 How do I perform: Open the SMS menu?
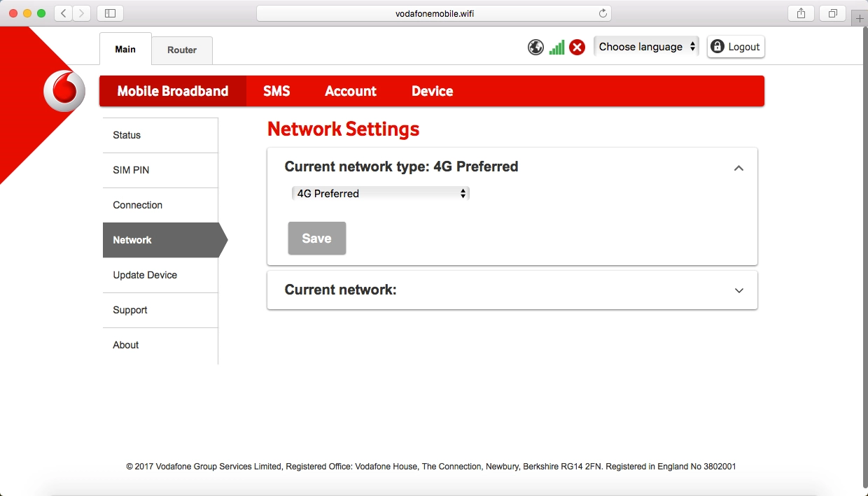(x=276, y=91)
